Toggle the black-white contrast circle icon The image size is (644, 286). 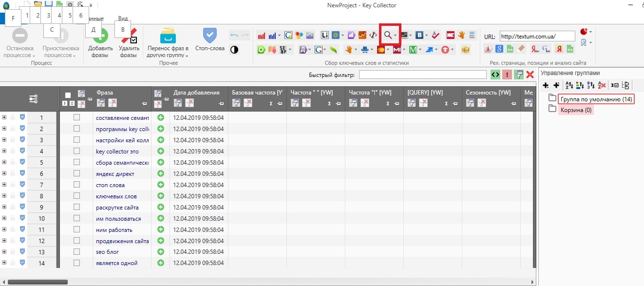234,49
